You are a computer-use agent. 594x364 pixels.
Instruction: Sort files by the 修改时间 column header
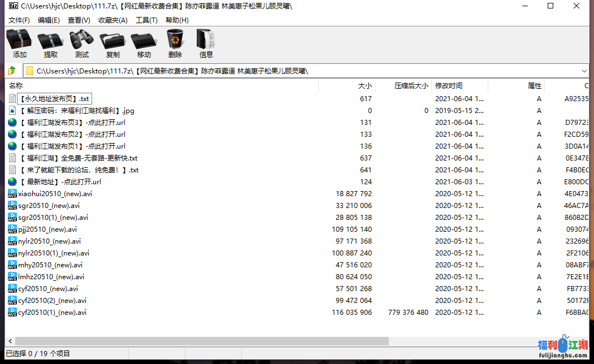click(x=449, y=86)
